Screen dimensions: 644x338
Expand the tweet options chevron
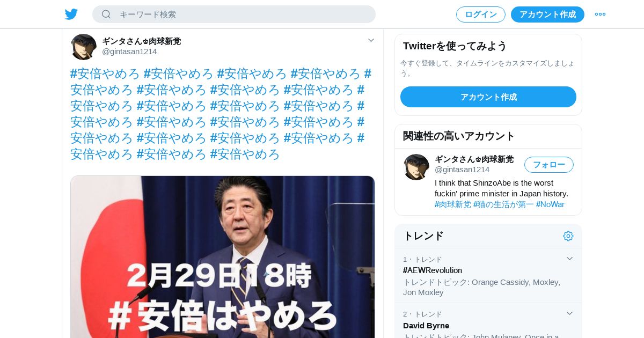(371, 40)
